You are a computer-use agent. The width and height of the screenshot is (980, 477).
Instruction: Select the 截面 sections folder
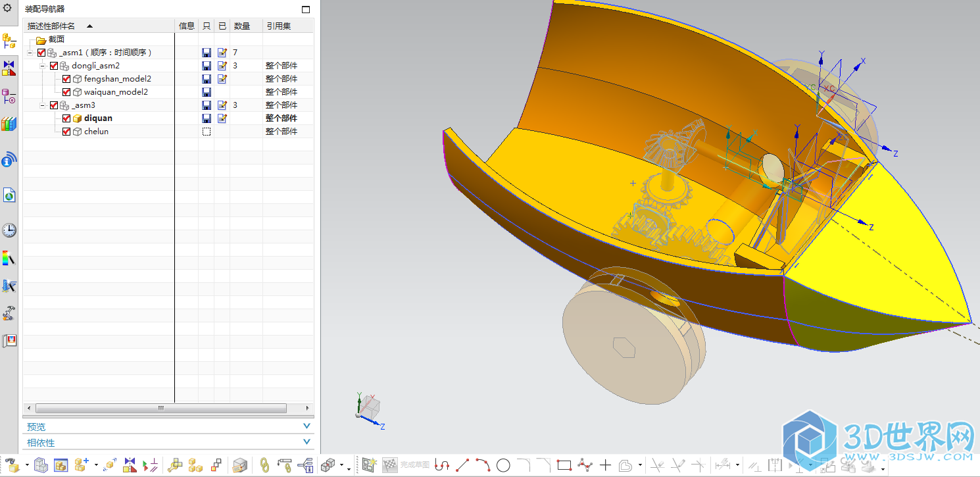pyautogui.click(x=57, y=39)
